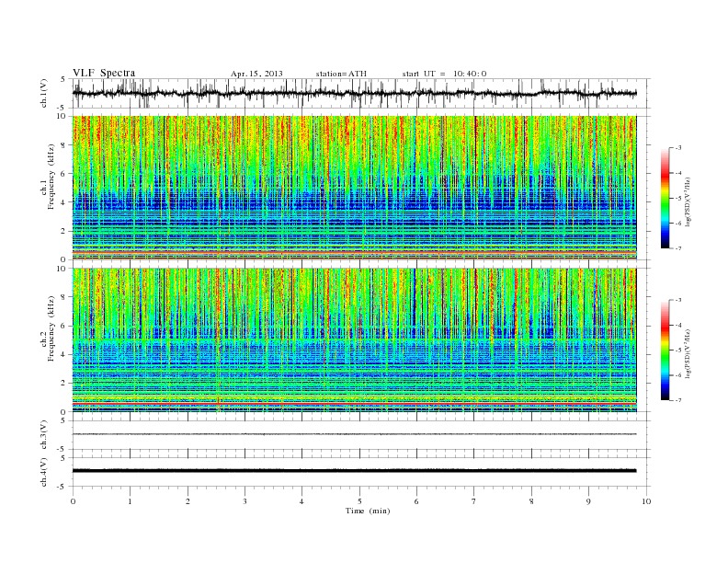Click the "2" tick on the time axis
Screen dimensions: 728x563
coord(188,501)
